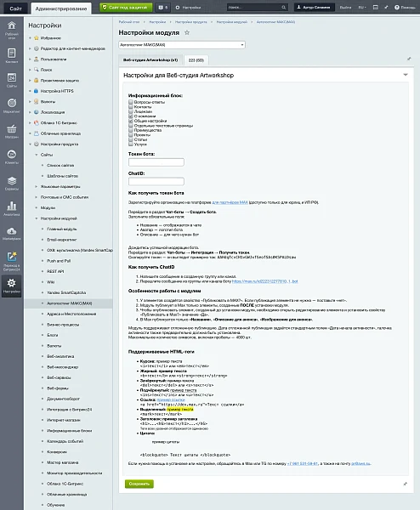
Task: Click the Избранное star tree icon
Action: pos(37,38)
